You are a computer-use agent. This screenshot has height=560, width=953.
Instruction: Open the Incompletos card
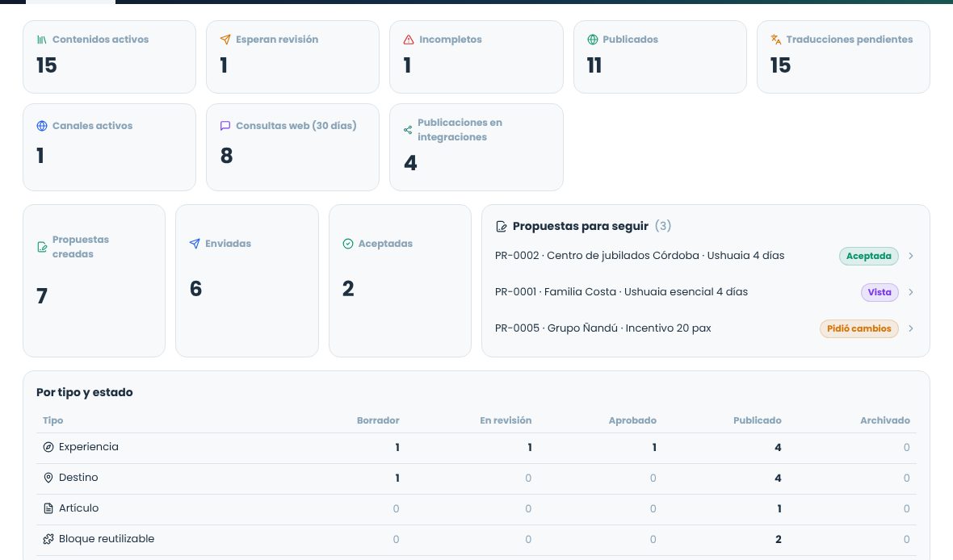[x=476, y=57]
